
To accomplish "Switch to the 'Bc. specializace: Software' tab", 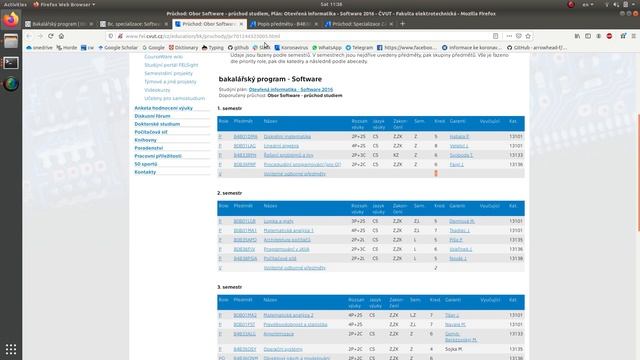I will click(134, 24).
